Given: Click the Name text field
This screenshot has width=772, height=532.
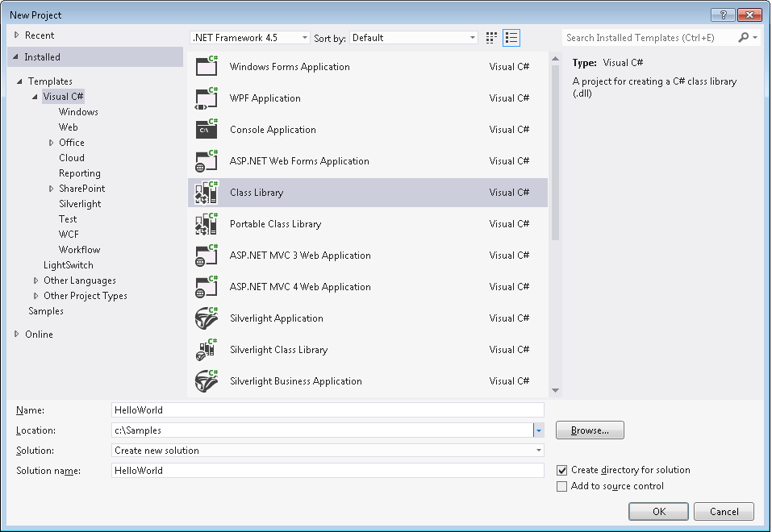Looking at the screenshot, I should 328,410.
